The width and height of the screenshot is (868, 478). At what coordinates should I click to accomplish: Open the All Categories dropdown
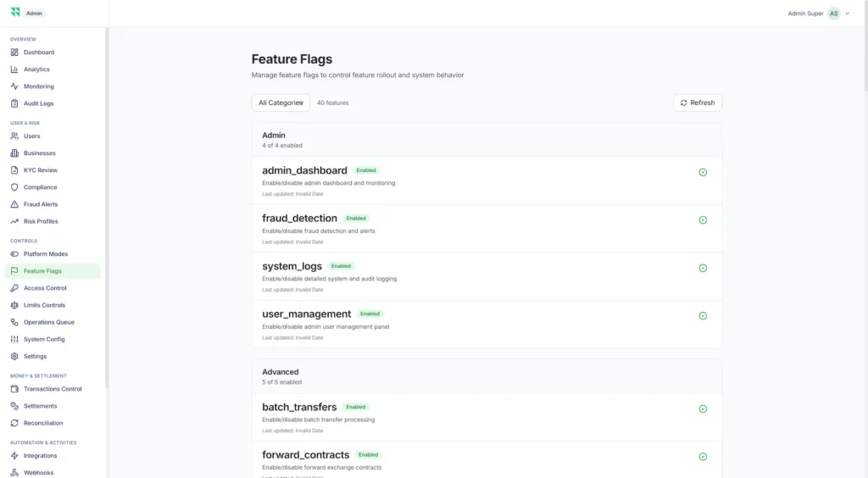[x=281, y=103]
